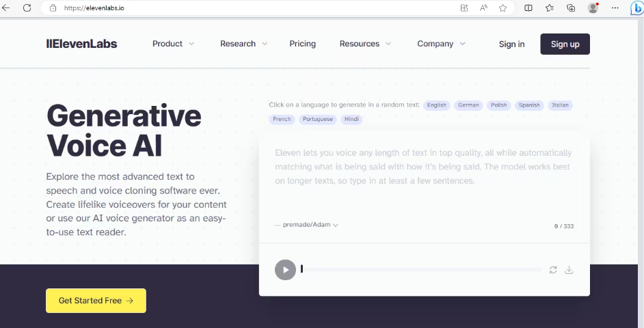The height and width of the screenshot is (328, 644).
Task: Click the audio progress bar
Action: click(421, 270)
